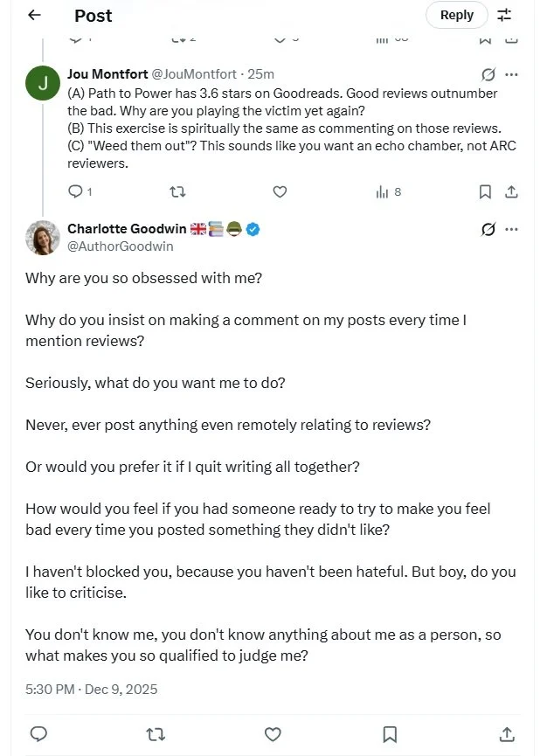
Task: Open reply thread on Jou Montfort's post
Action: tap(80, 192)
